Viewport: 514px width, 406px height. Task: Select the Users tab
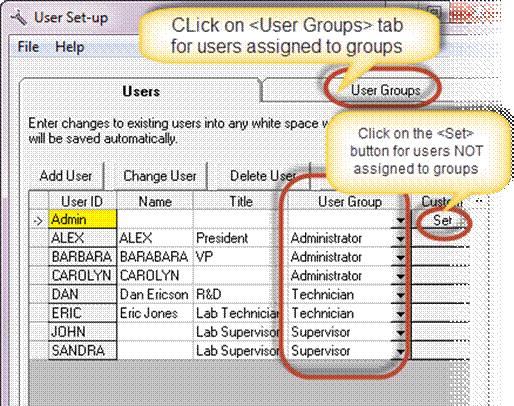click(141, 91)
